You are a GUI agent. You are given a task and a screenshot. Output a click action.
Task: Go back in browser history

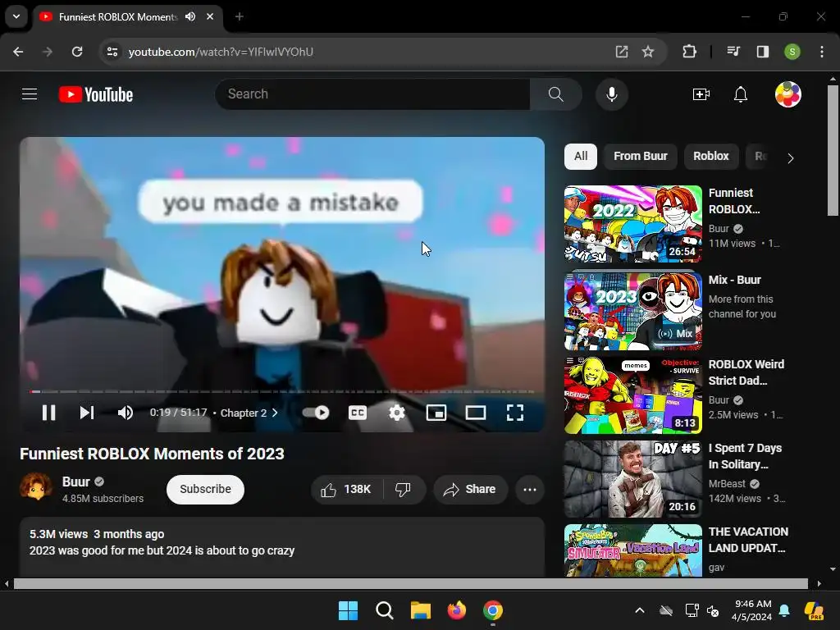tap(18, 52)
